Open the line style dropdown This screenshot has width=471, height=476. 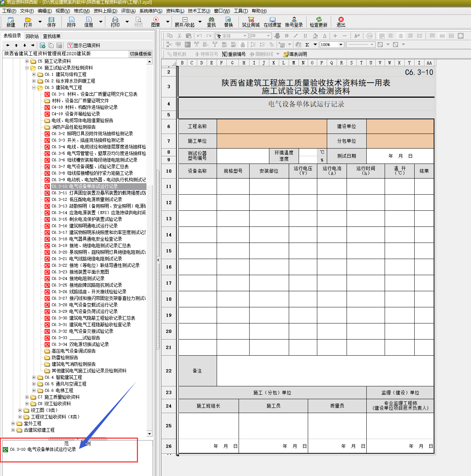pos(372,45)
